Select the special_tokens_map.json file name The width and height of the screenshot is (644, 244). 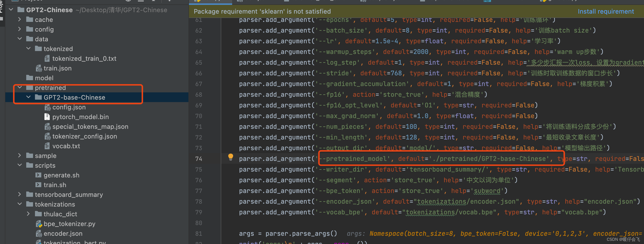(x=90, y=127)
